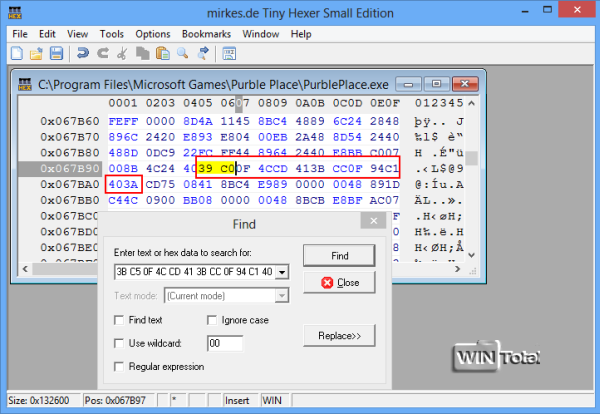Click the Replace>> button
The width and height of the screenshot is (600, 414).
pyautogui.click(x=339, y=336)
